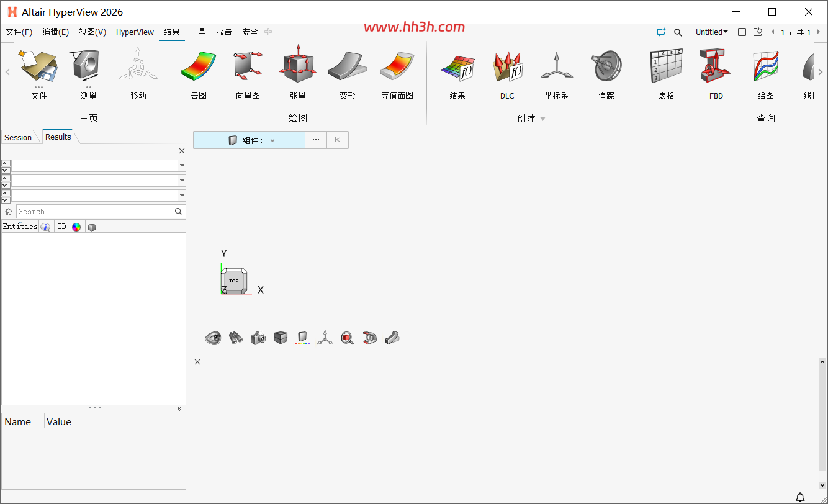Click the red-edged section cut icon
Image resolution: width=828 pixels, height=504 pixels.
point(370,338)
